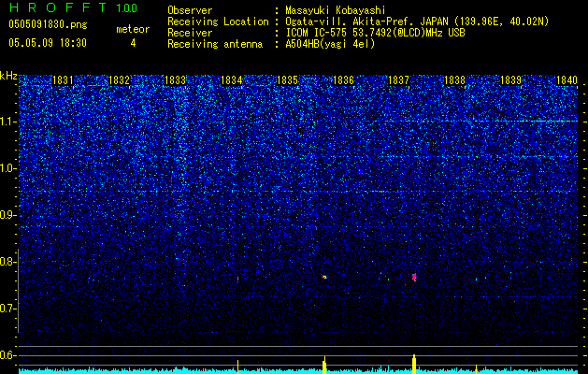Click the 1839 time axis marker
Viewport: 588px width, 374px height.
click(510, 79)
